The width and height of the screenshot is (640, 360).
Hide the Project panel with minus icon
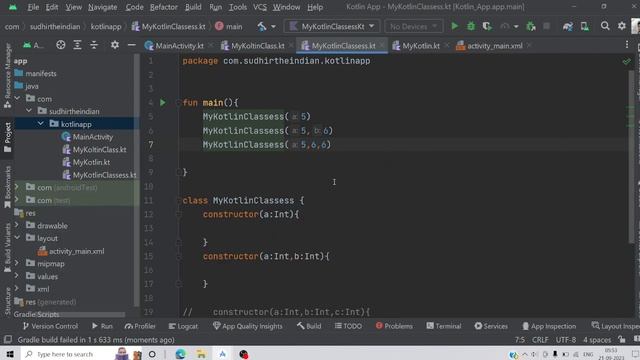[131, 45]
